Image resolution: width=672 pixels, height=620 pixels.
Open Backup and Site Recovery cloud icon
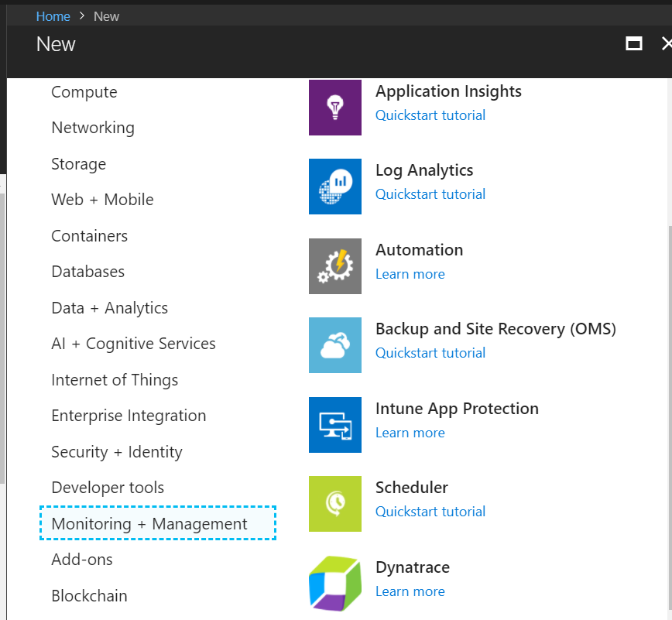tap(334, 345)
